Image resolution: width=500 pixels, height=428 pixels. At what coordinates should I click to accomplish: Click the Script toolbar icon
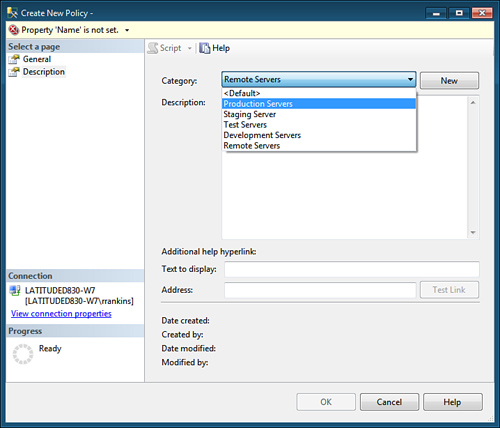pyautogui.click(x=153, y=48)
